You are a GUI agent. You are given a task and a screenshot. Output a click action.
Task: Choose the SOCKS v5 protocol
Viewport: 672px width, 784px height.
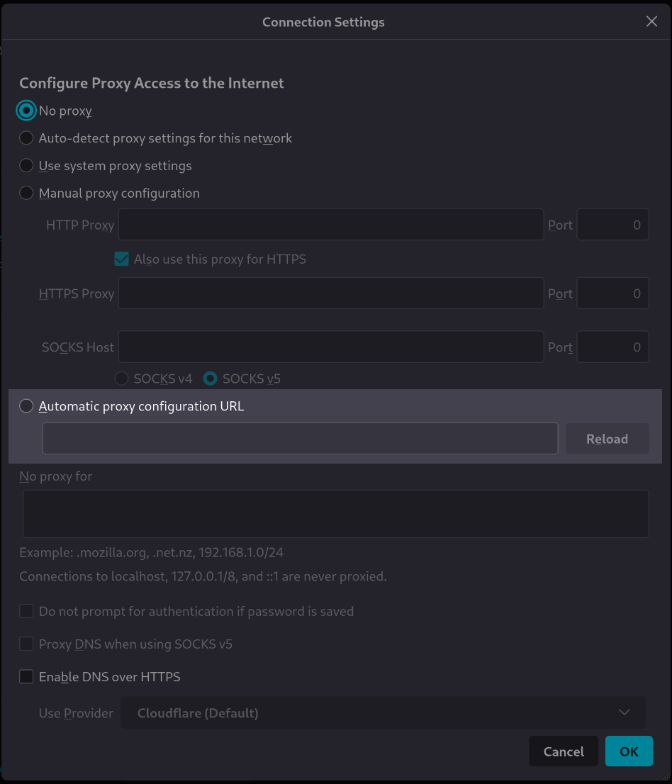coord(210,379)
